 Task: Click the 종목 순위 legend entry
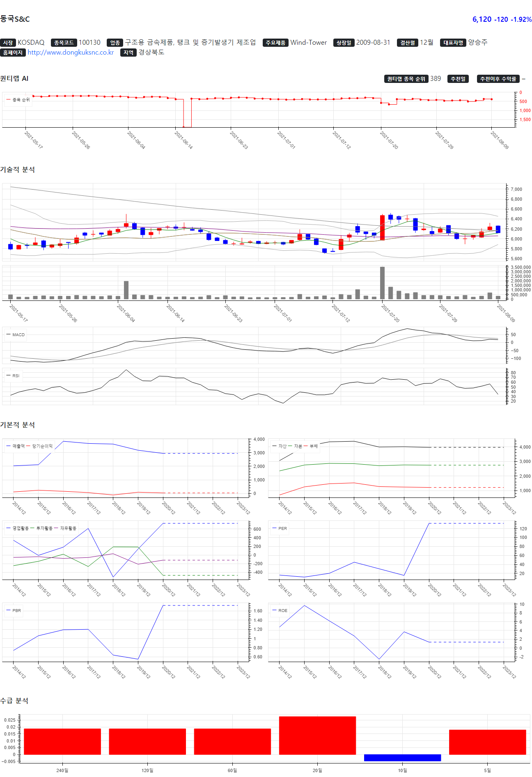click(18, 100)
